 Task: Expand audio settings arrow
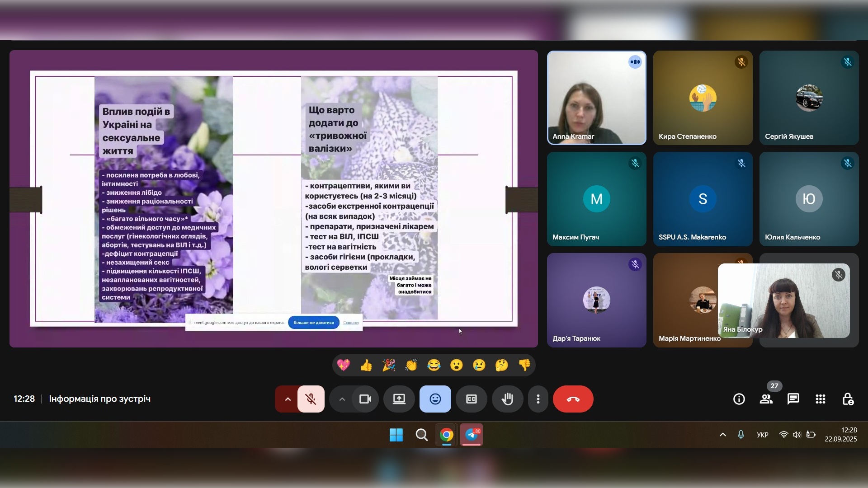(x=288, y=399)
